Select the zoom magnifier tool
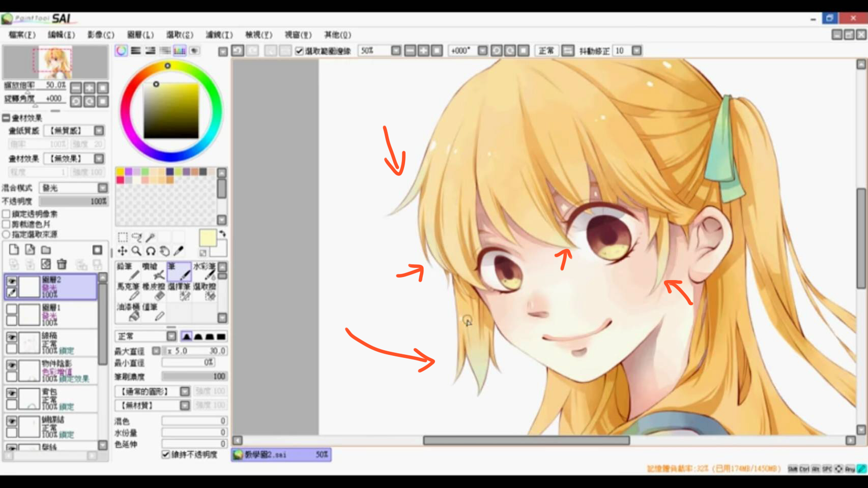 (x=136, y=251)
